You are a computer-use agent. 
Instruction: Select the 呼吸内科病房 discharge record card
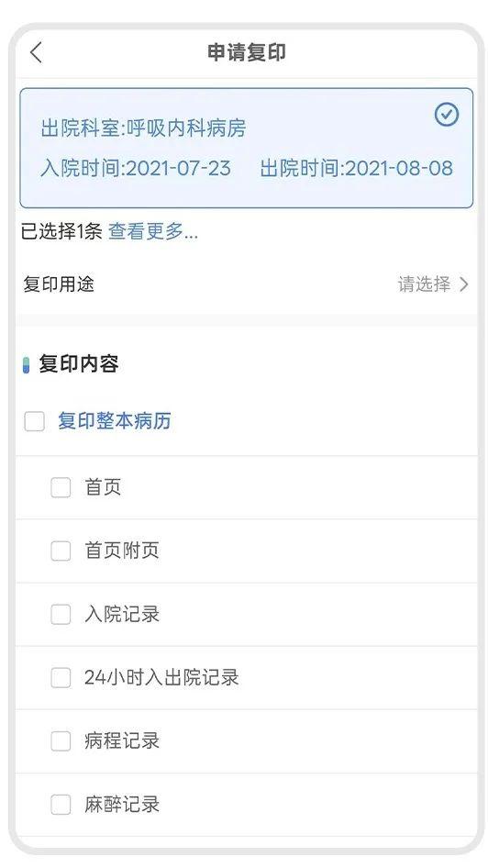(x=246, y=148)
